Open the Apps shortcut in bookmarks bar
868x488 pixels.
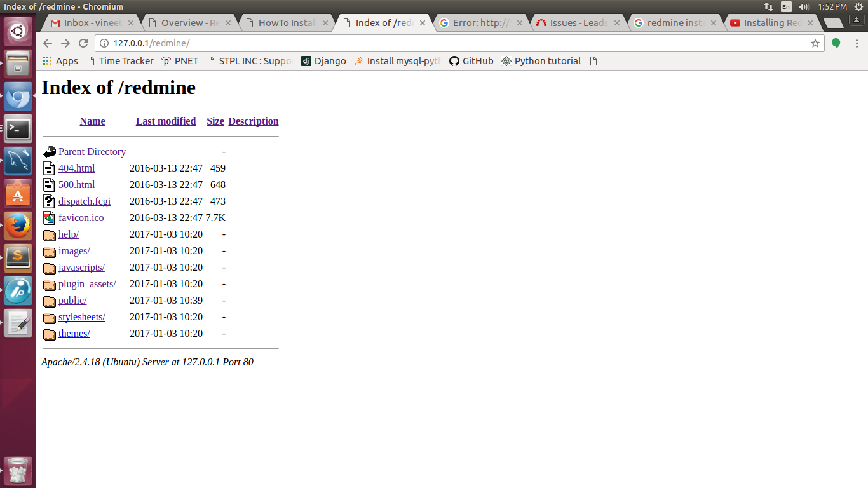(x=60, y=61)
